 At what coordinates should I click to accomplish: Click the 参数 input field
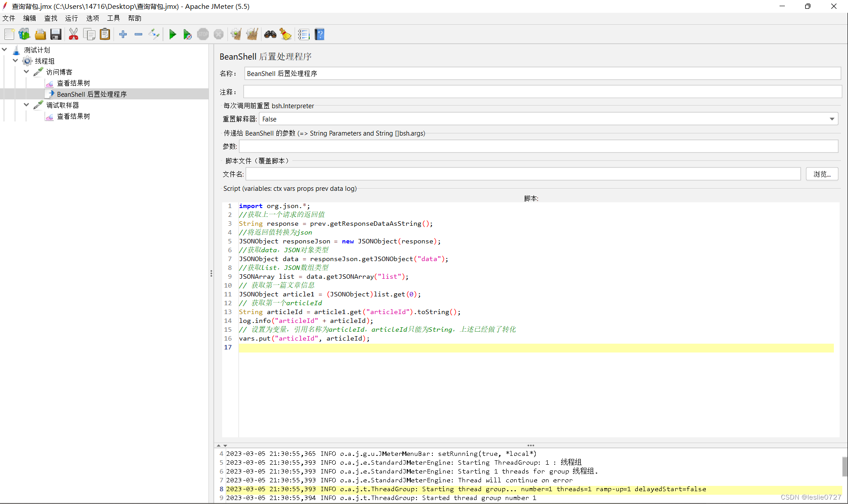[x=538, y=146]
